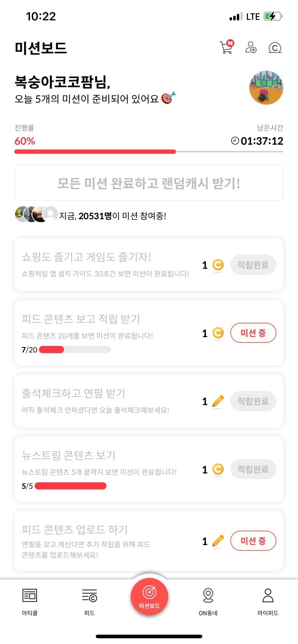The image size is (298, 644).
Task: Open the shopping cart icon
Action: tap(226, 47)
